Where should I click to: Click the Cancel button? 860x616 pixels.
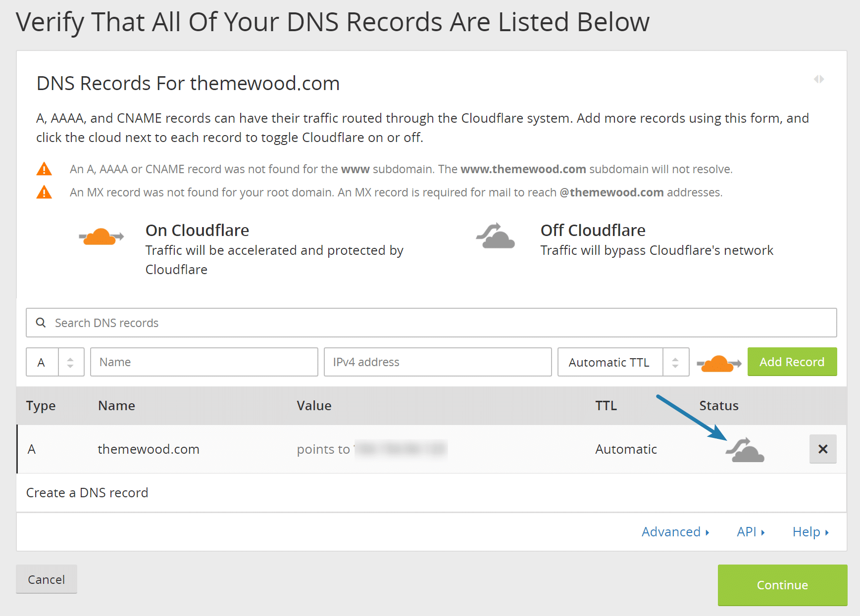[x=47, y=579]
